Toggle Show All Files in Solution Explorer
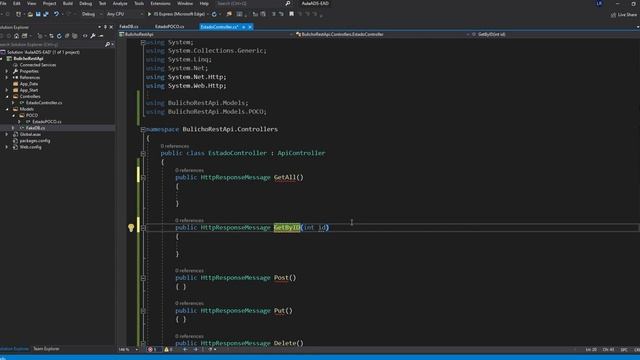The image size is (640, 360). (x=75, y=36)
